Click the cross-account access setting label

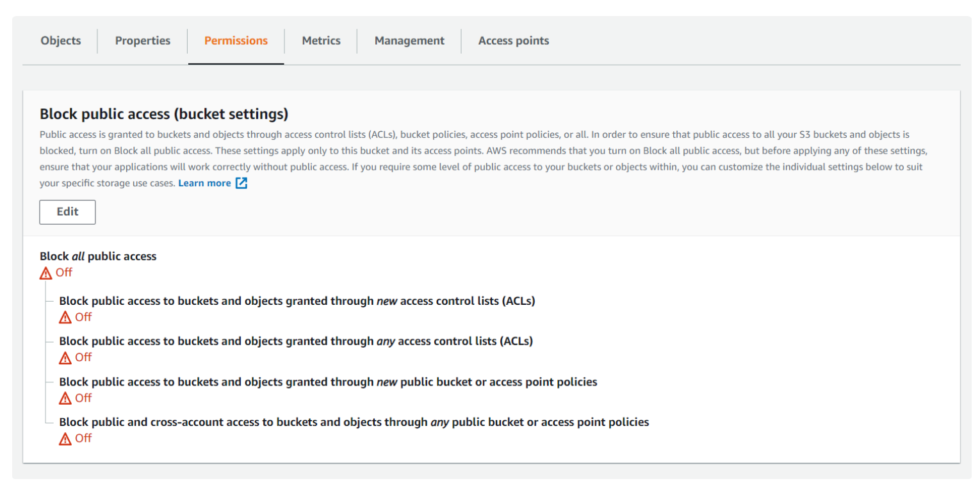[x=354, y=422]
